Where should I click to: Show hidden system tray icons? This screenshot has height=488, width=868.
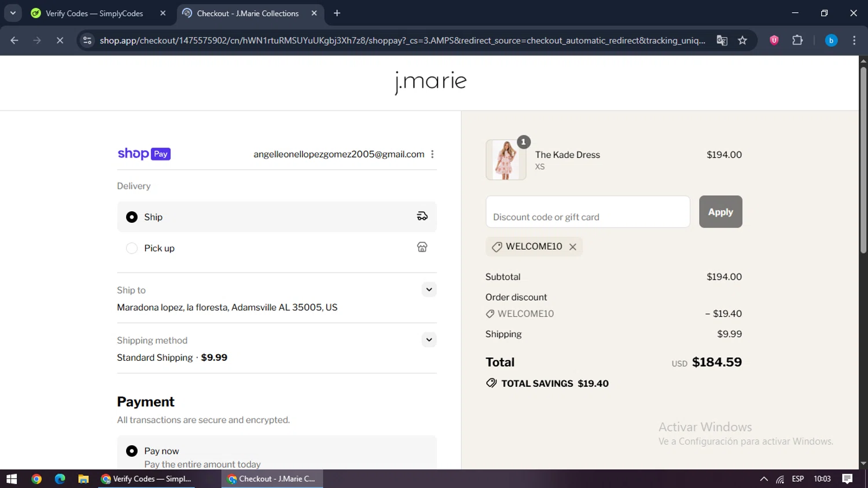tap(764, 479)
